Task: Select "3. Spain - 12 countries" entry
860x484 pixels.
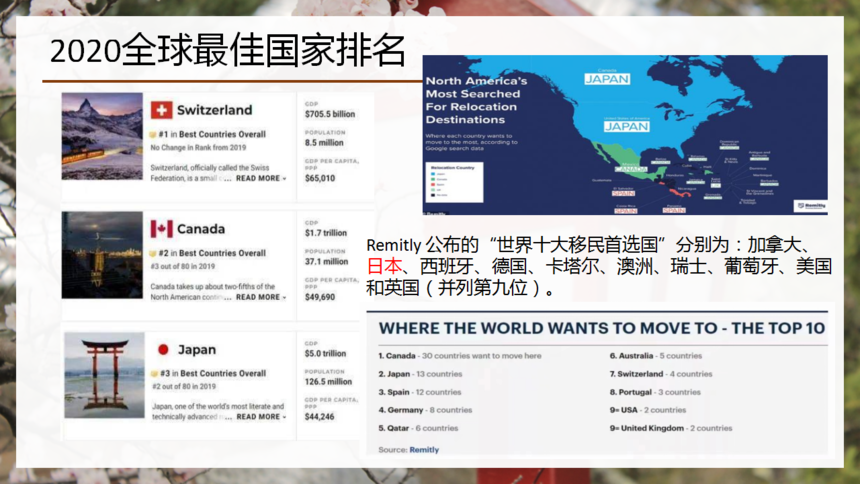Action: pyautogui.click(x=420, y=392)
